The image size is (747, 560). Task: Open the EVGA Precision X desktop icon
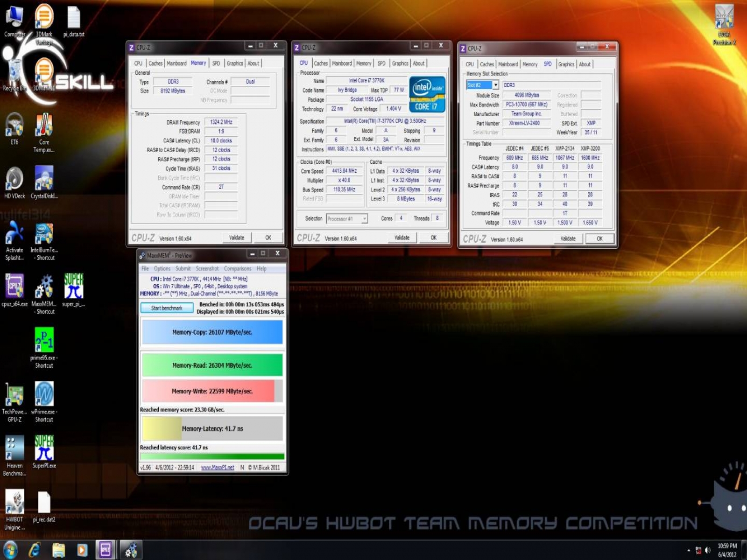[724, 25]
